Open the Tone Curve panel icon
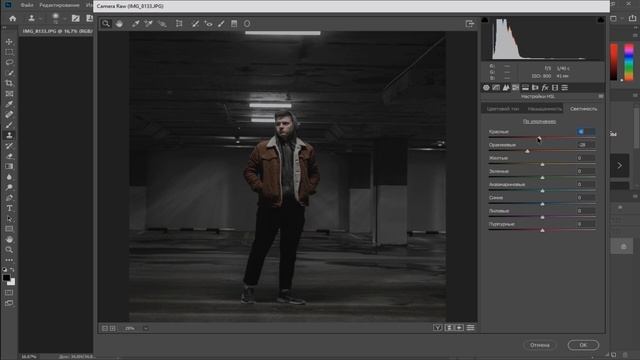Image resolution: width=640 pixels, height=360 pixels. pos(496,87)
